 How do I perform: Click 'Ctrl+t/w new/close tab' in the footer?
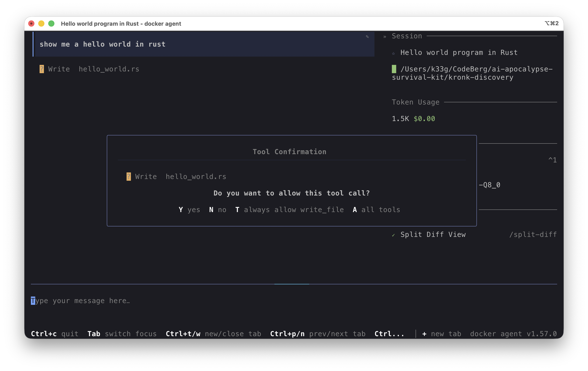pyautogui.click(x=213, y=334)
